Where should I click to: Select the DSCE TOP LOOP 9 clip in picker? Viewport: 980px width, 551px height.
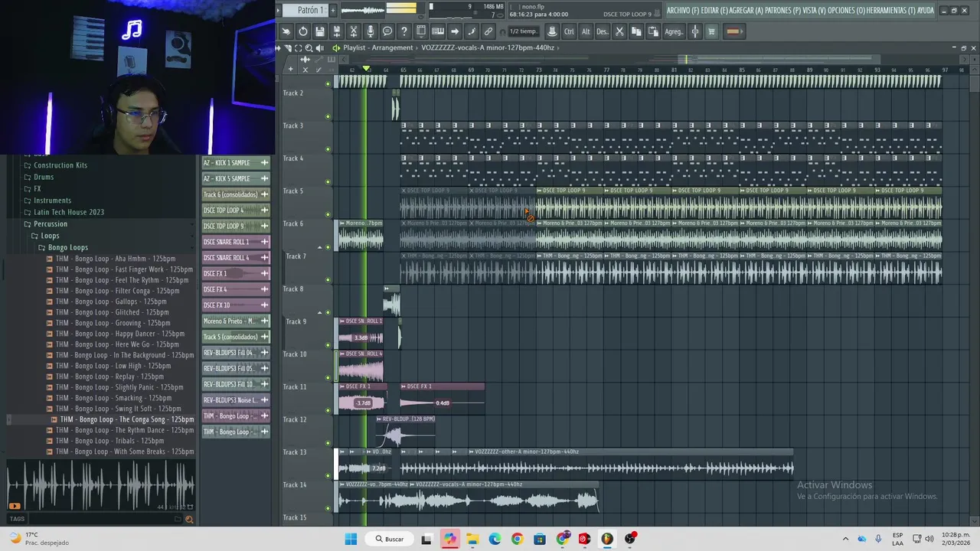pyautogui.click(x=236, y=226)
